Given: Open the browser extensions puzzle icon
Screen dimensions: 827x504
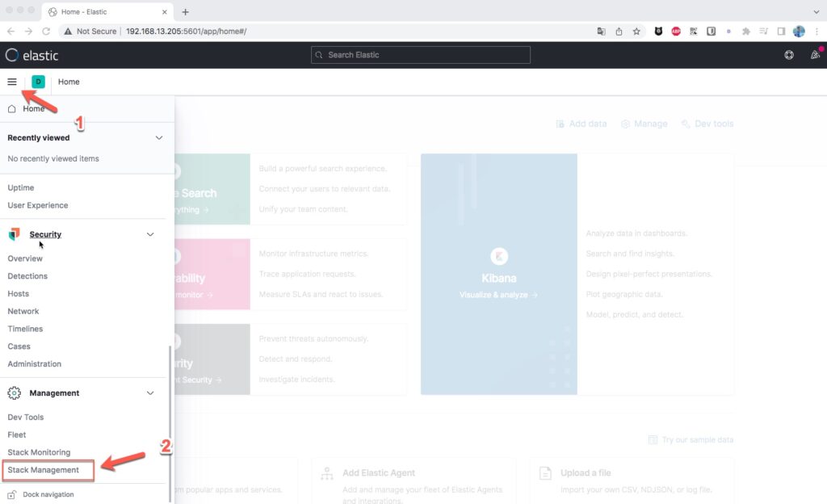Looking at the screenshot, I should click(745, 31).
